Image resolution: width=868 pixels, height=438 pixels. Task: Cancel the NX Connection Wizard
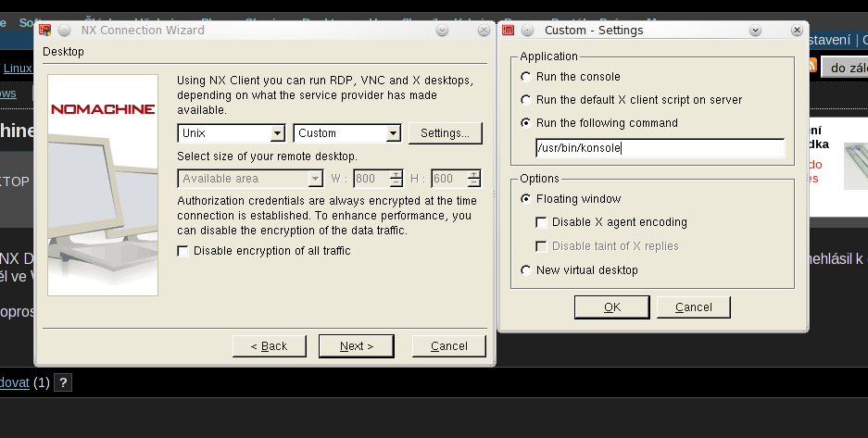pos(449,346)
